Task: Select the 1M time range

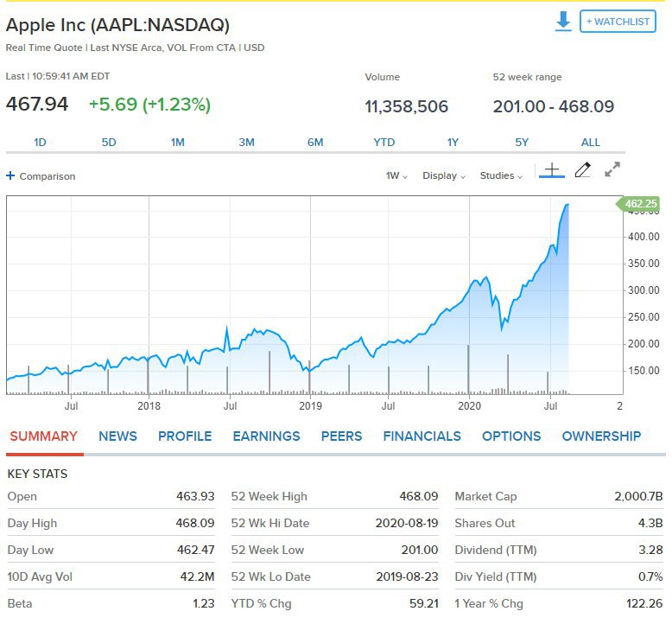Action: click(177, 143)
